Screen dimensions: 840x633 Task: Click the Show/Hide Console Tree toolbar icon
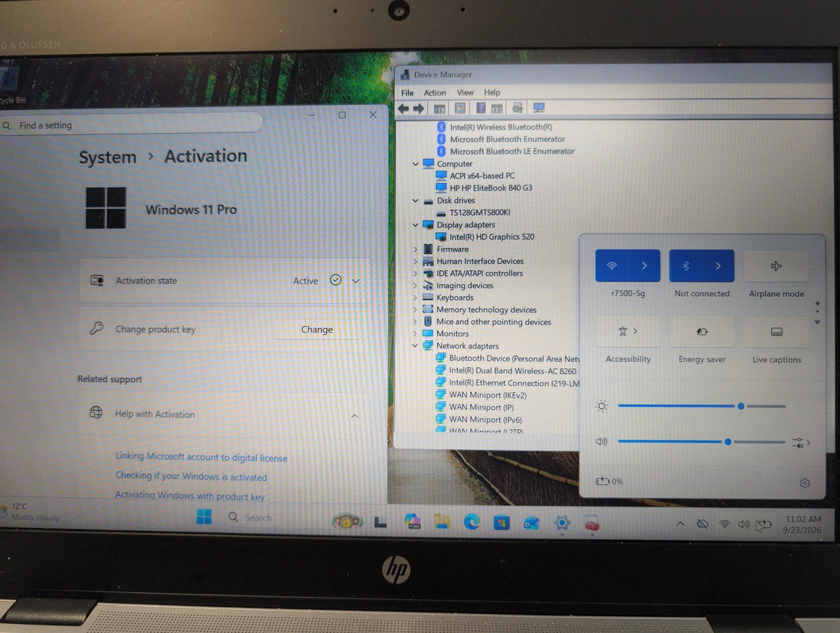(x=440, y=109)
